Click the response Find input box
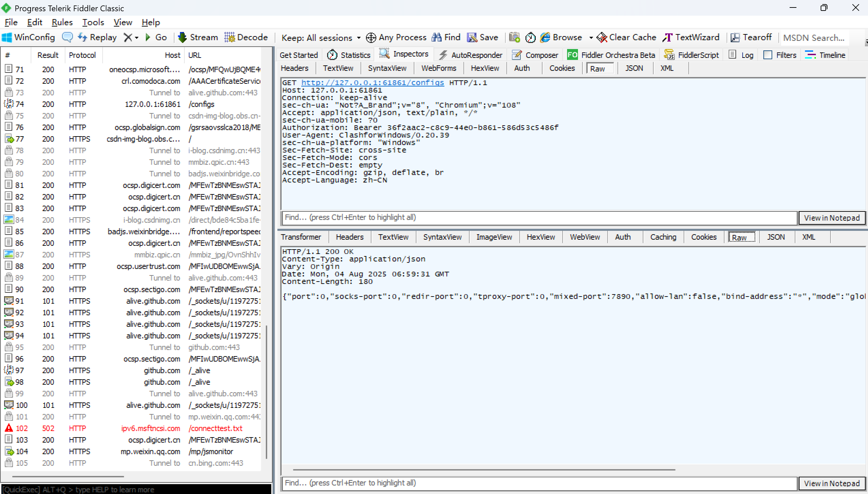This screenshot has width=868, height=494. 539,483
